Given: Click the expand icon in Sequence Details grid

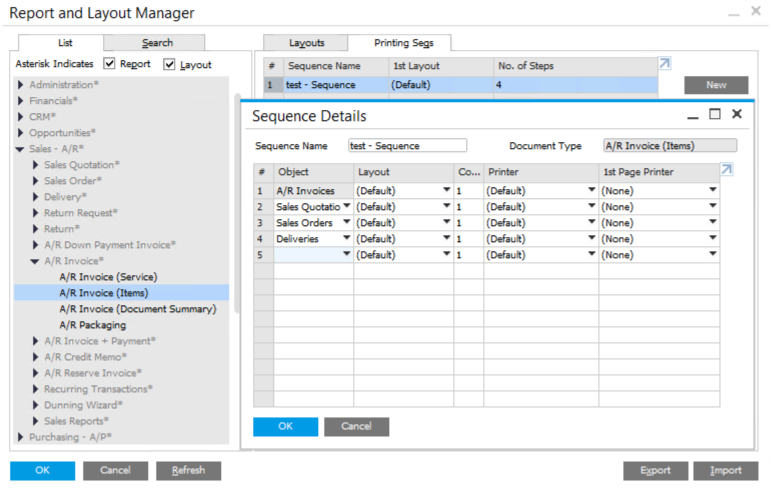Looking at the screenshot, I should tap(727, 170).
